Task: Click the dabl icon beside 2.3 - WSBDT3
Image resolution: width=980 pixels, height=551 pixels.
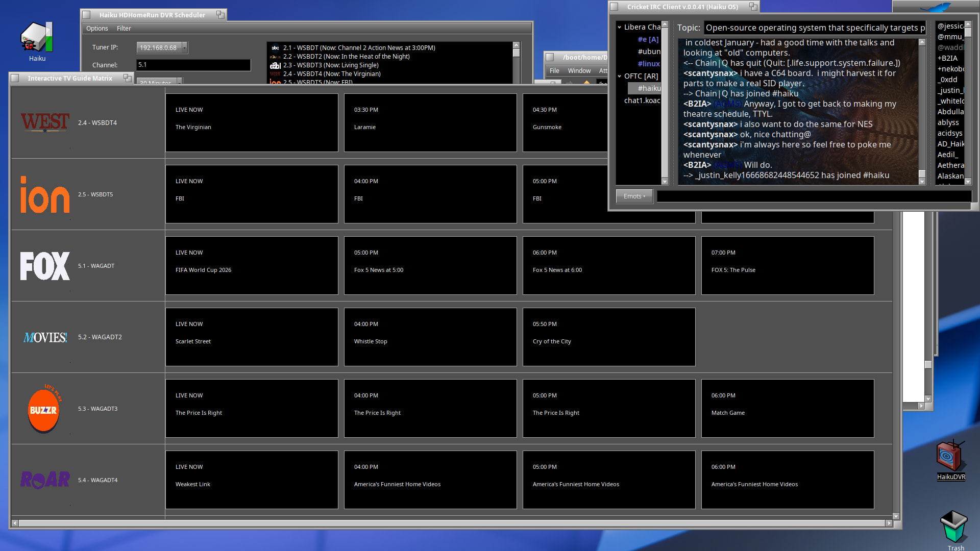Action: coord(275,65)
